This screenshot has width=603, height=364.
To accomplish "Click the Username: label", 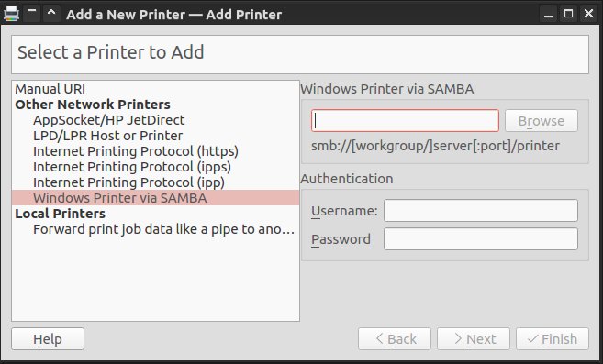I will [344, 211].
